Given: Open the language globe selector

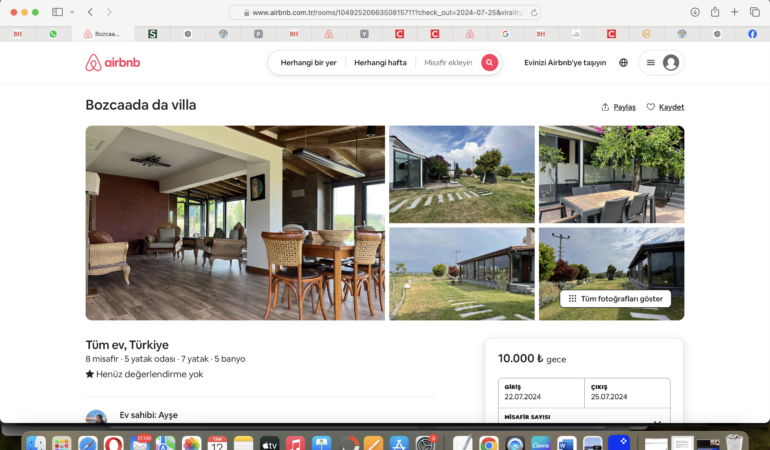Looking at the screenshot, I should coord(623,62).
